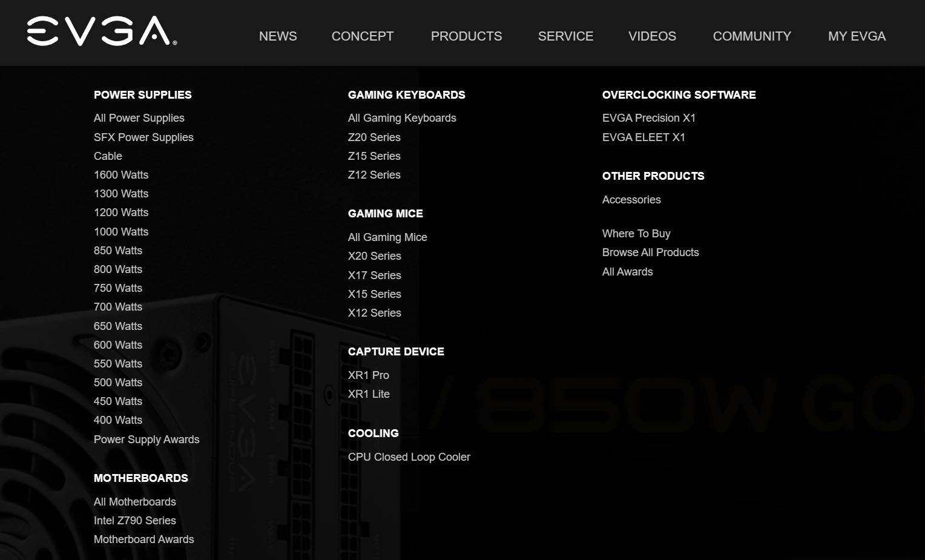
Task: Open the COMMUNITY menu item
Action: coord(752,36)
